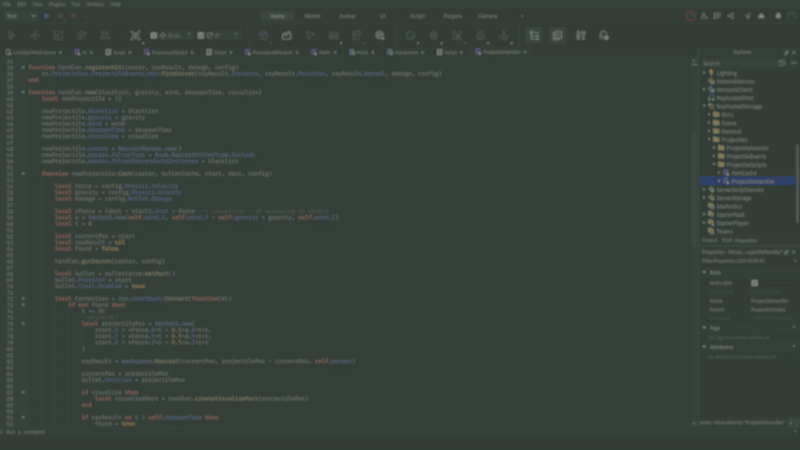Collapse the Projectiles folder

(710, 139)
